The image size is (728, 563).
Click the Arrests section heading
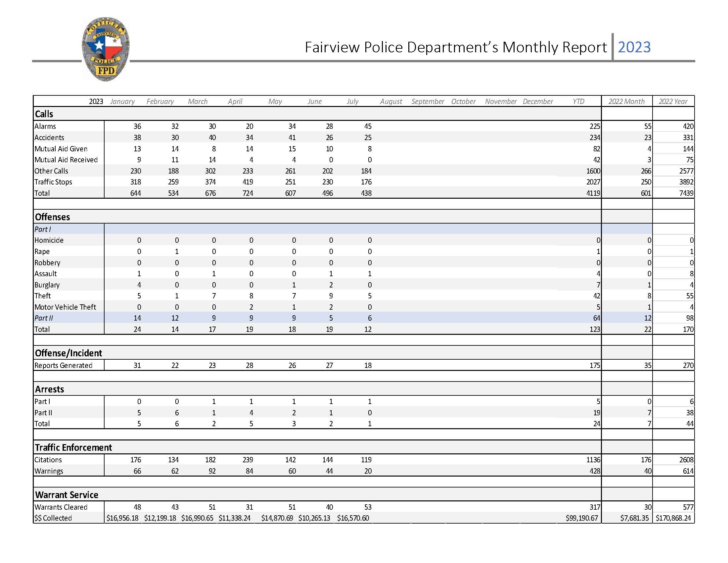tap(49, 389)
